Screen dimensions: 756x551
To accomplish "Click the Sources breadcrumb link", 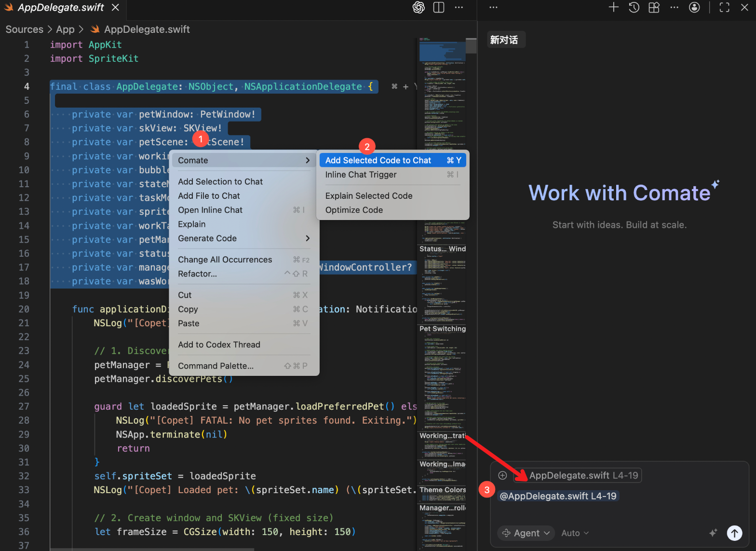I will point(24,29).
